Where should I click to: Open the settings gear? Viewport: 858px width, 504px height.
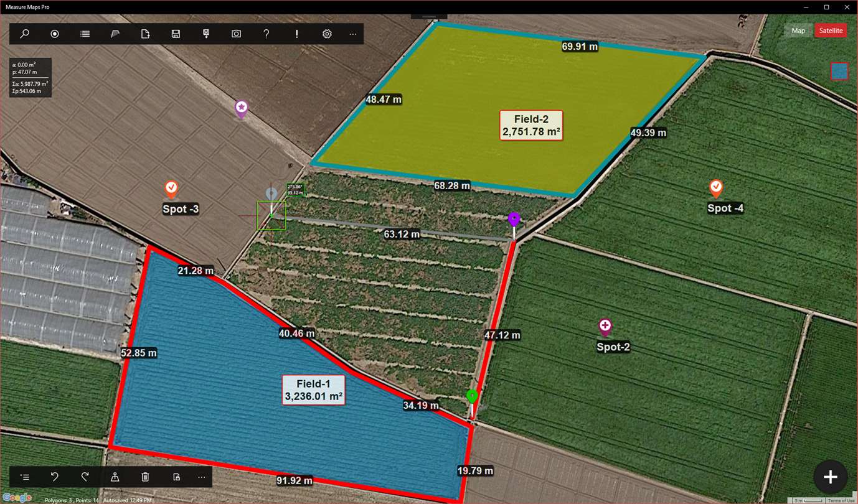coord(327,34)
